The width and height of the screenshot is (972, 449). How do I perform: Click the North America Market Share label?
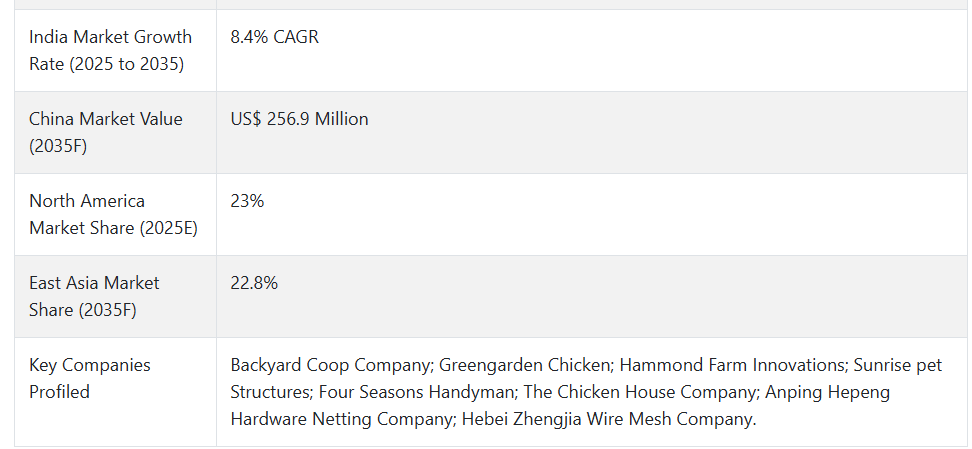(113, 215)
